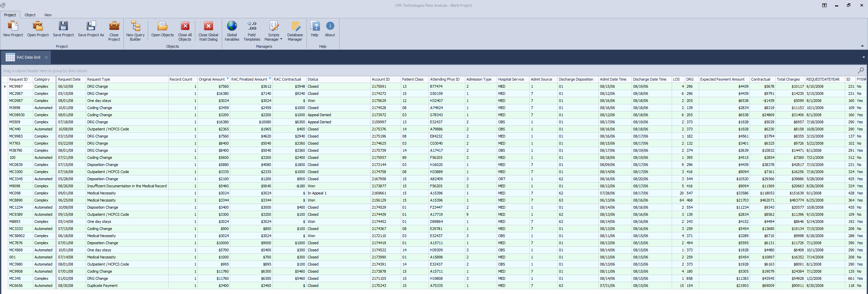Click the Help icon
The width and height of the screenshot is (868, 294).
[x=315, y=26]
